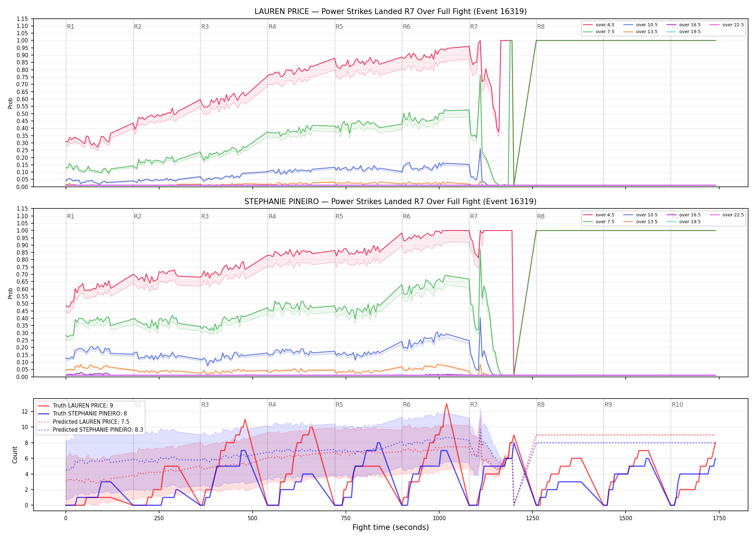Image resolution: width=756 pixels, height=540 pixels.
Task: Click R7 round marker in Lauren Price chart
Action: [x=474, y=27]
